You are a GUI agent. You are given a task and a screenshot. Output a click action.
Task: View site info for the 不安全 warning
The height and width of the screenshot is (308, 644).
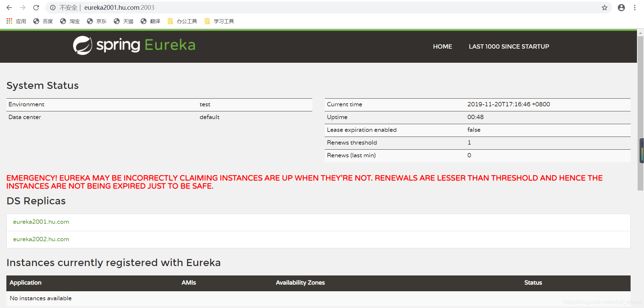click(53, 7)
